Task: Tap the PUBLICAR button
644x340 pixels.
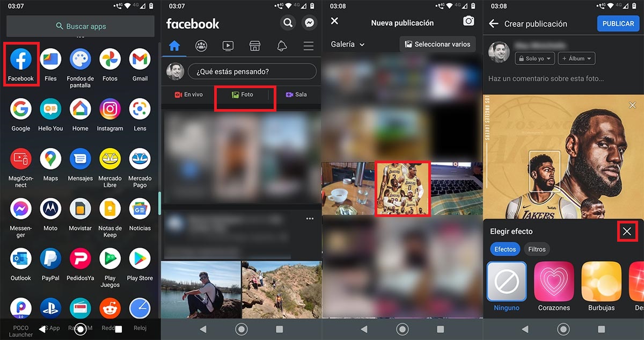Action: point(618,24)
